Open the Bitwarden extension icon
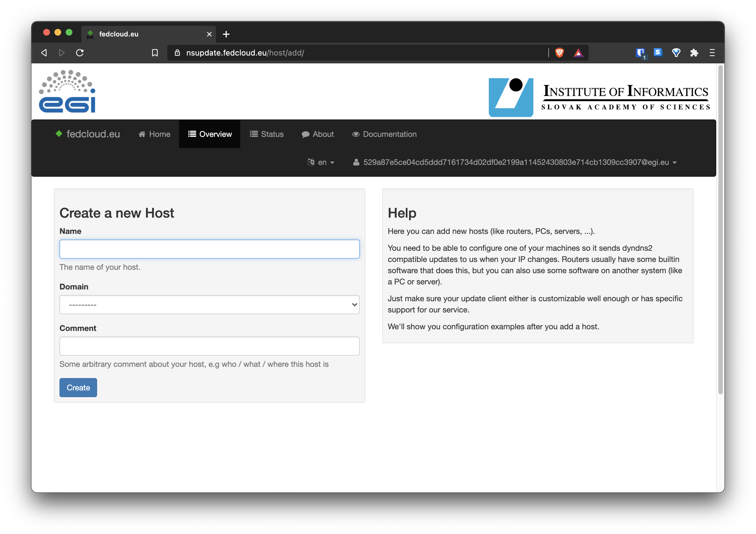Screen dimensions: 756x534 pos(640,53)
